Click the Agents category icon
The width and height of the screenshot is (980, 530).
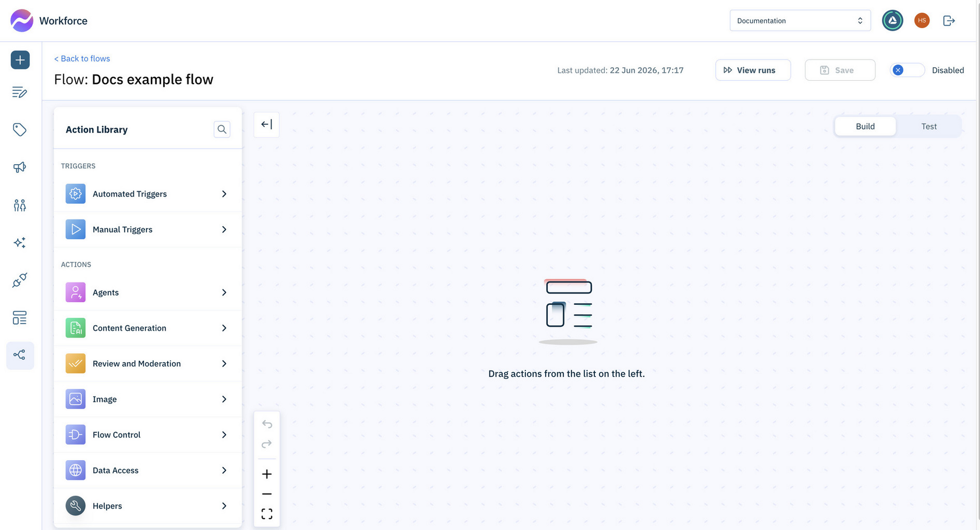pos(76,292)
